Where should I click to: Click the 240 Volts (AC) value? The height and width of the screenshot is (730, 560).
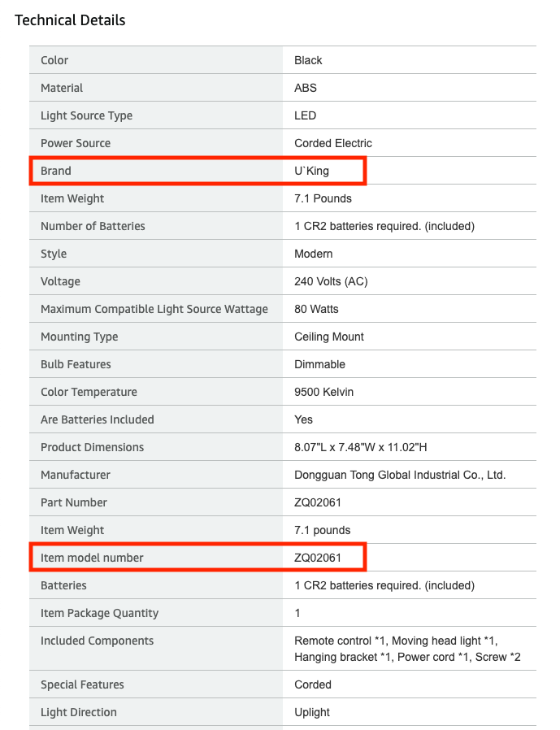point(330,281)
